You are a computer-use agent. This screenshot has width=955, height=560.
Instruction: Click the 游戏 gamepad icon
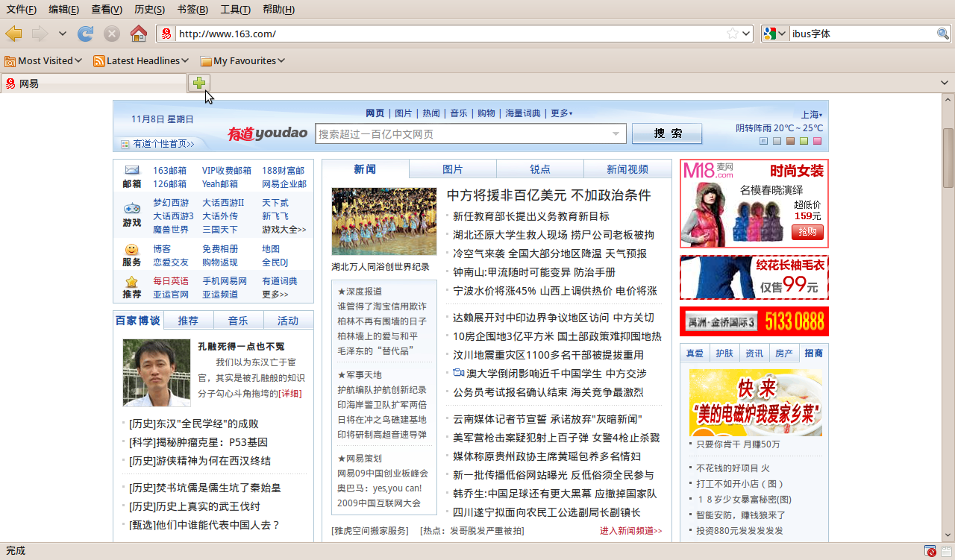click(132, 209)
